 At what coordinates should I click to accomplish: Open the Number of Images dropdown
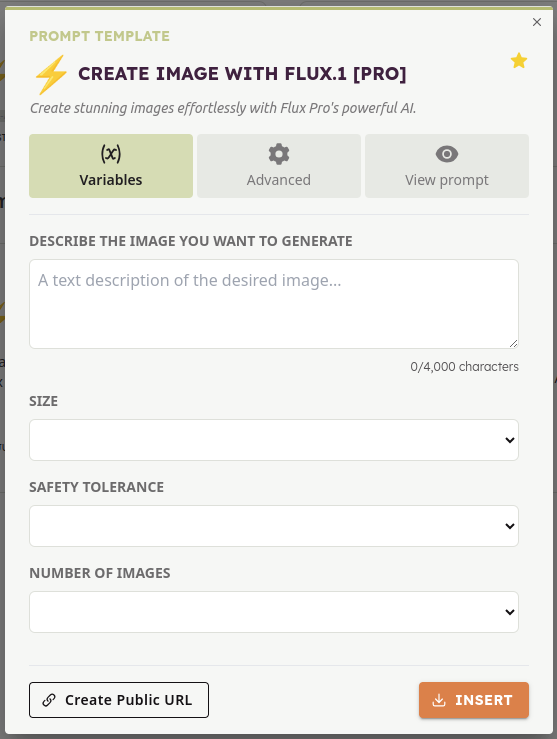[x=274, y=612]
